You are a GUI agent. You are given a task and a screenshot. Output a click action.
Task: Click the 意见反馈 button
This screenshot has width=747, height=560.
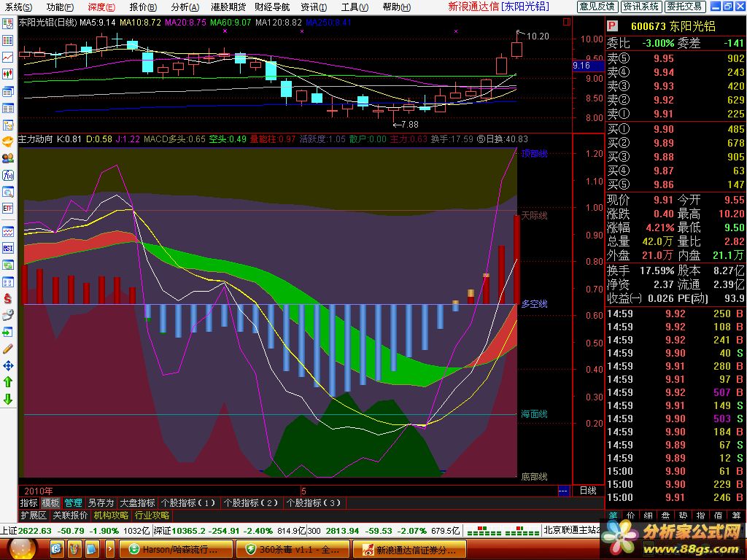pos(597,6)
